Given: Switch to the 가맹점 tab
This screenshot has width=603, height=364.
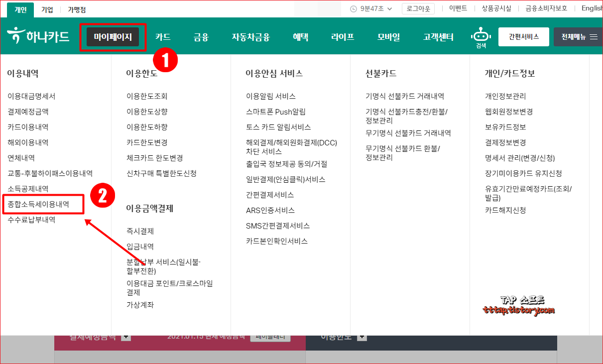Looking at the screenshot, I should point(77,9).
